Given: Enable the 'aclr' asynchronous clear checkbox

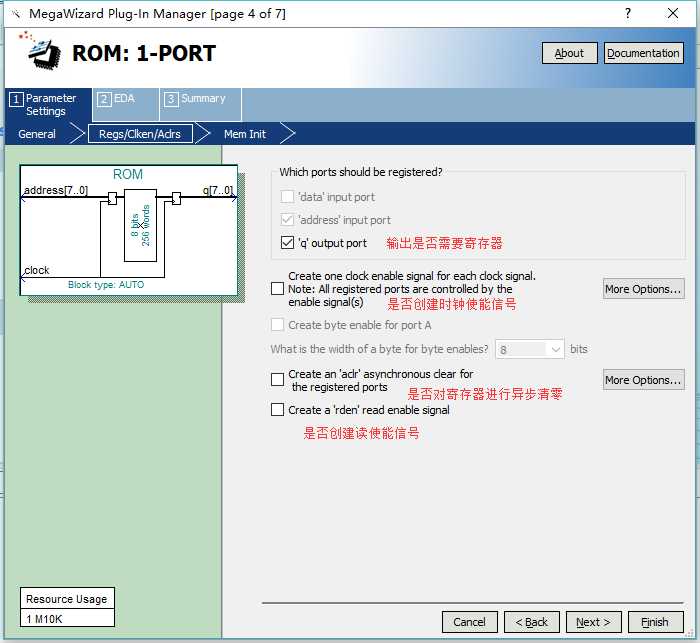Looking at the screenshot, I should click(x=277, y=380).
